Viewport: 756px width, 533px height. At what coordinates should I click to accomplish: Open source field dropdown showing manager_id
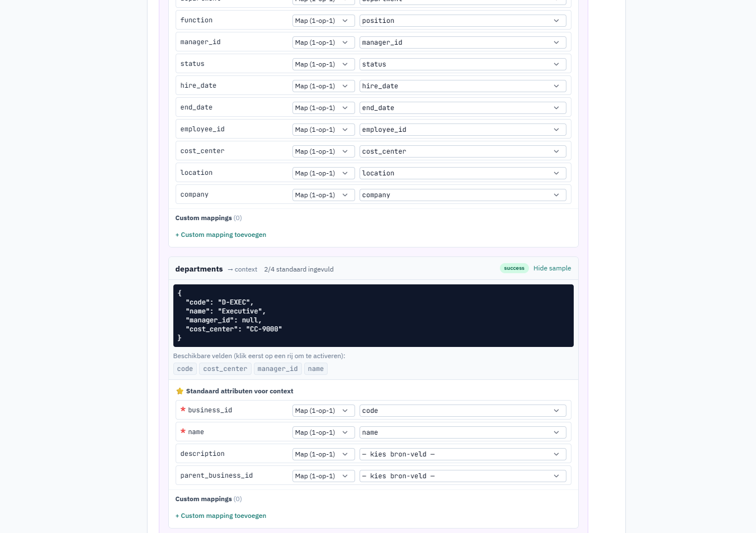pyautogui.click(x=462, y=42)
